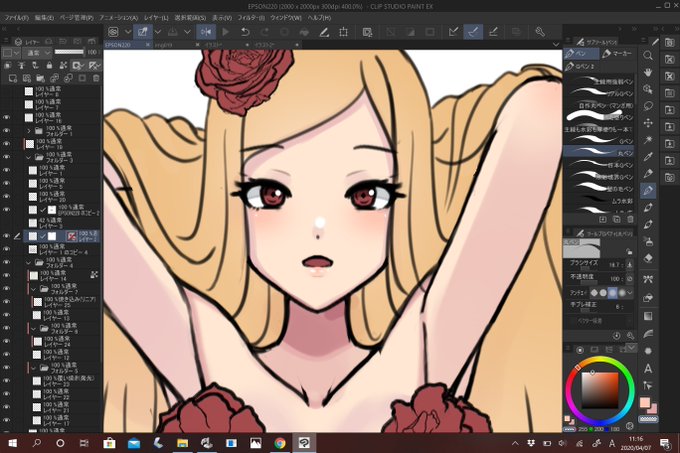Toggle visibility of フォルダー 4
The height and width of the screenshot is (453, 680).
(x=6, y=262)
